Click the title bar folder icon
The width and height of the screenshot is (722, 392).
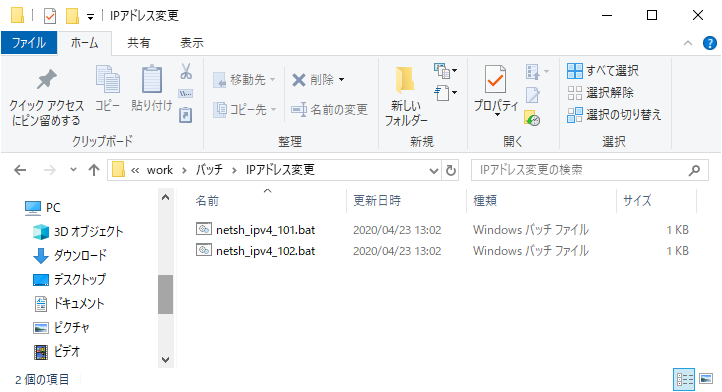pos(17,16)
